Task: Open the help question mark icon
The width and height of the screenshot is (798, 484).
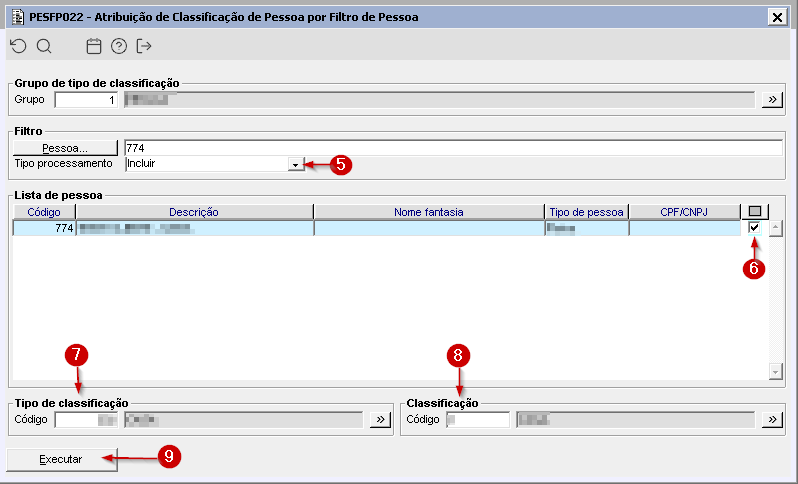Action: 119,46
